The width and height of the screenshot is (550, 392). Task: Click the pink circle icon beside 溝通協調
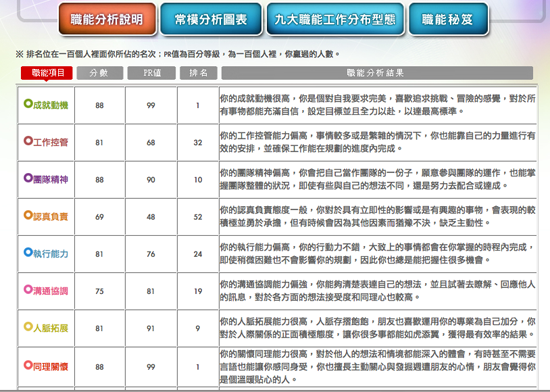(x=28, y=290)
